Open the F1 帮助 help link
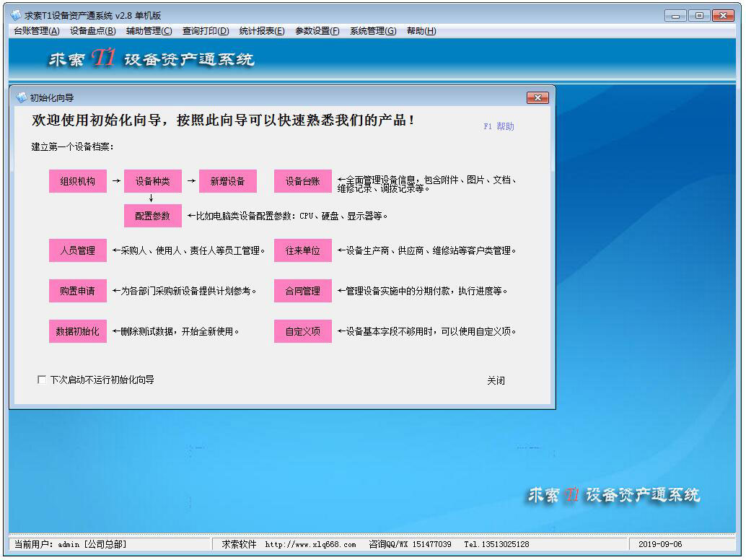The height and width of the screenshot is (560, 746). tap(499, 126)
